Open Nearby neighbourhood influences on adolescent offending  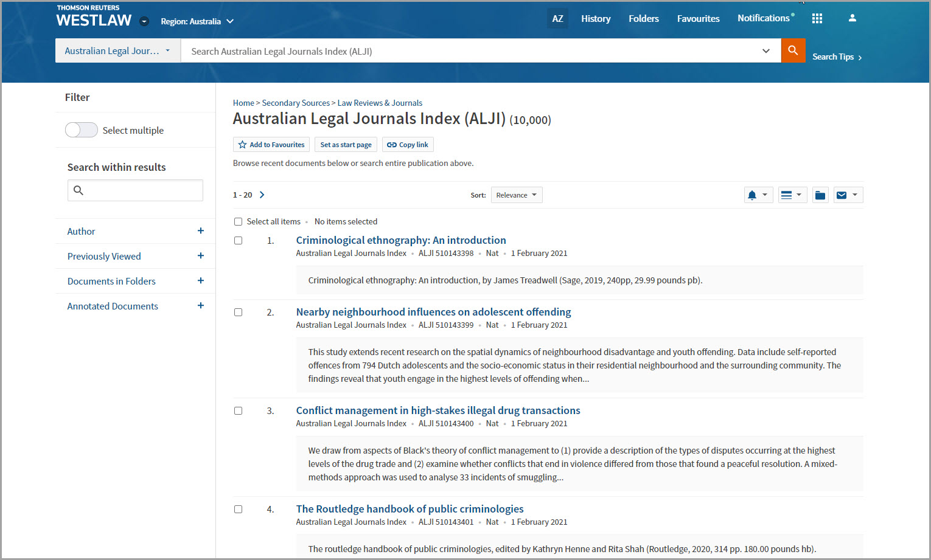pos(433,312)
